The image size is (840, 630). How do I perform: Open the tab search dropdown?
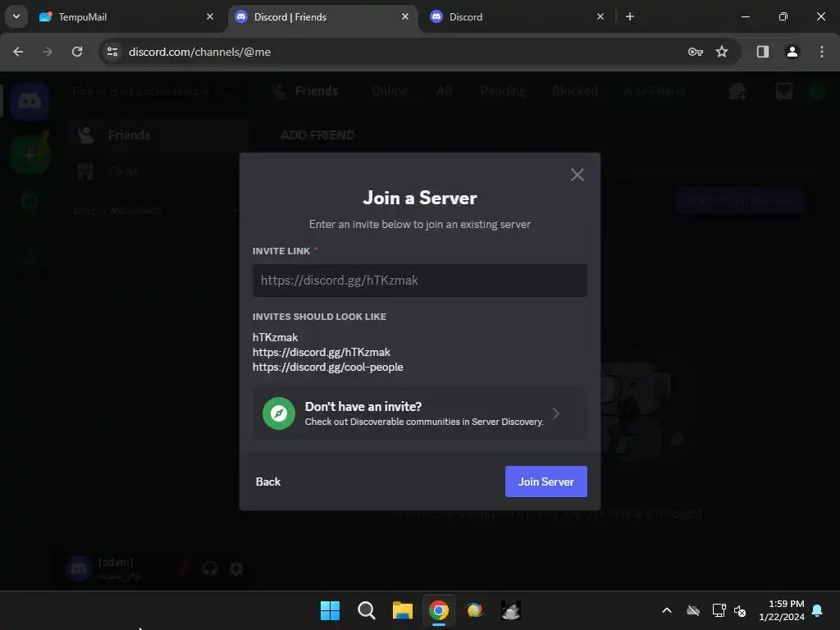[x=16, y=16]
